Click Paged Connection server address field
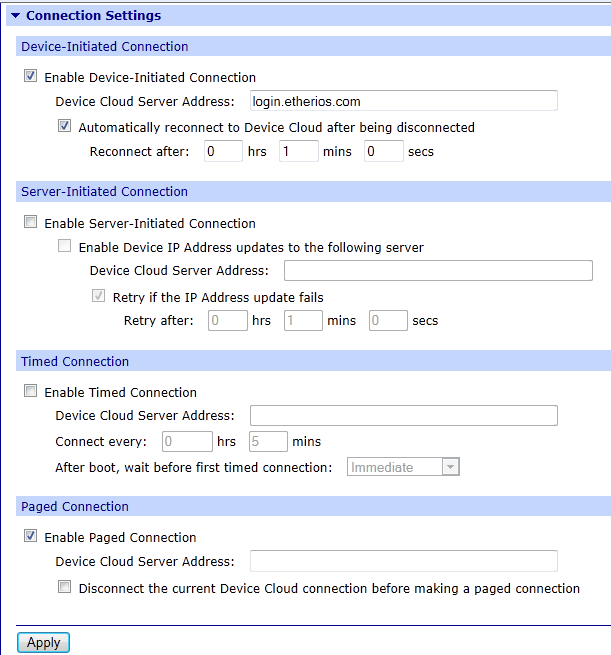The height and width of the screenshot is (655, 611). point(403,561)
